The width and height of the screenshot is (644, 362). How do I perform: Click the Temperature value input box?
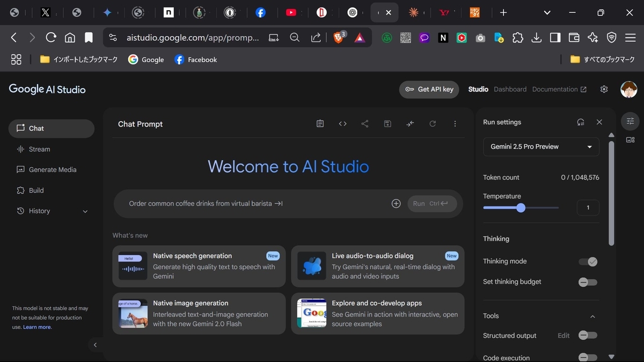pos(588,208)
